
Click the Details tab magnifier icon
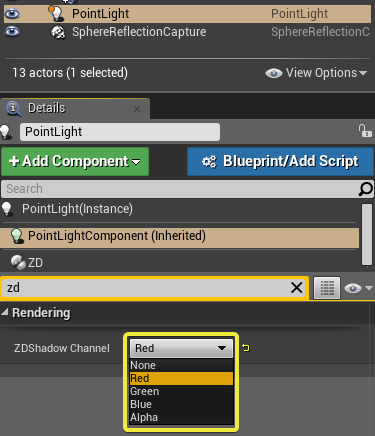[14, 108]
